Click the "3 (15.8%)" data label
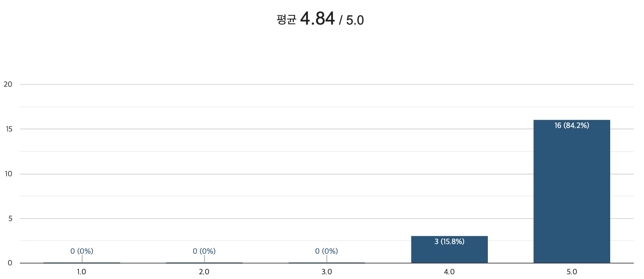 449,242
